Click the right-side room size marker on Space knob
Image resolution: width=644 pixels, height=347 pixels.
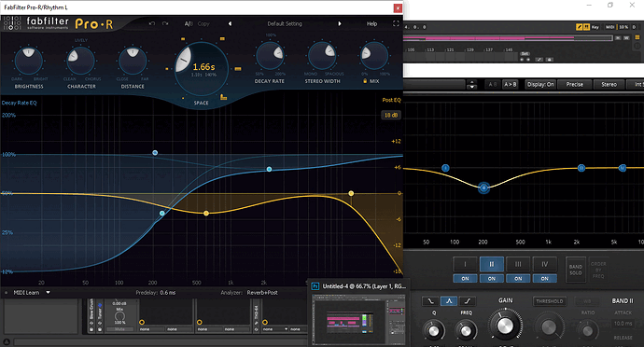(238, 69)
